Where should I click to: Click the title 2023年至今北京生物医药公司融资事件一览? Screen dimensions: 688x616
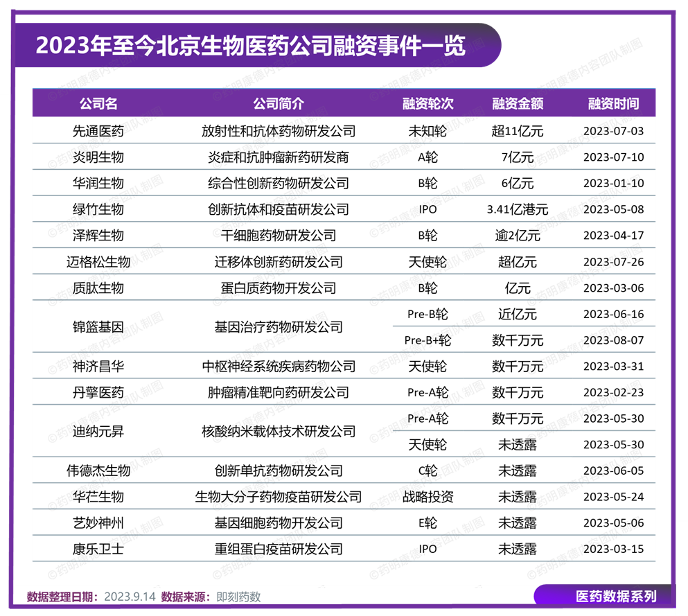(x=250, y=45)
